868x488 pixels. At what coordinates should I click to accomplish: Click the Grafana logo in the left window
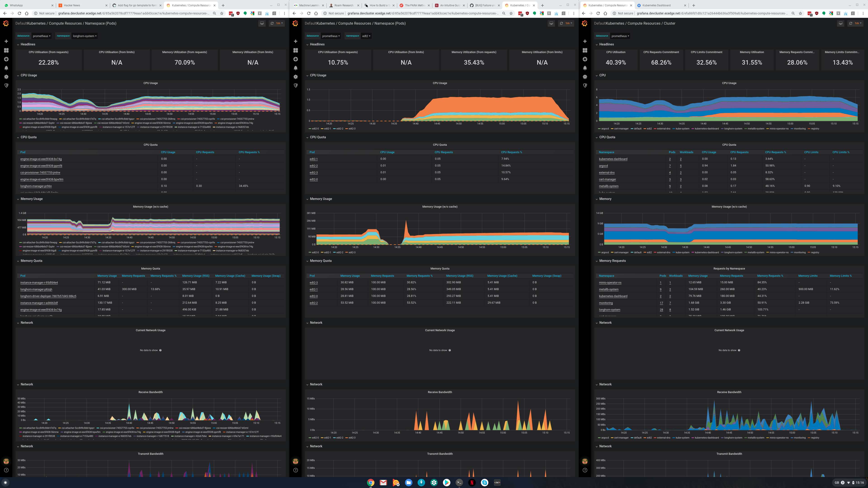tap(6, 23)
